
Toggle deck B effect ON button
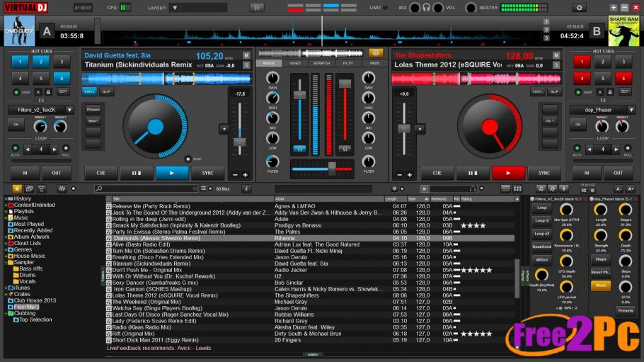[578, 124]
